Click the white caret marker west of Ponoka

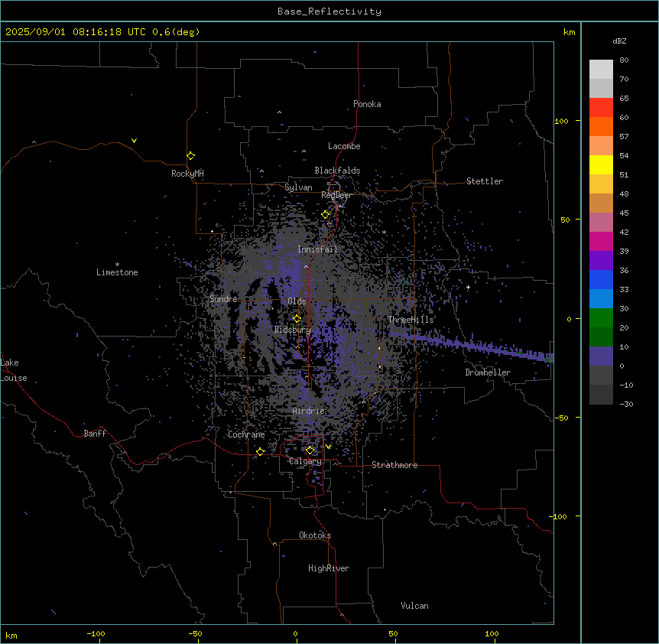click(x=279, y=112)
